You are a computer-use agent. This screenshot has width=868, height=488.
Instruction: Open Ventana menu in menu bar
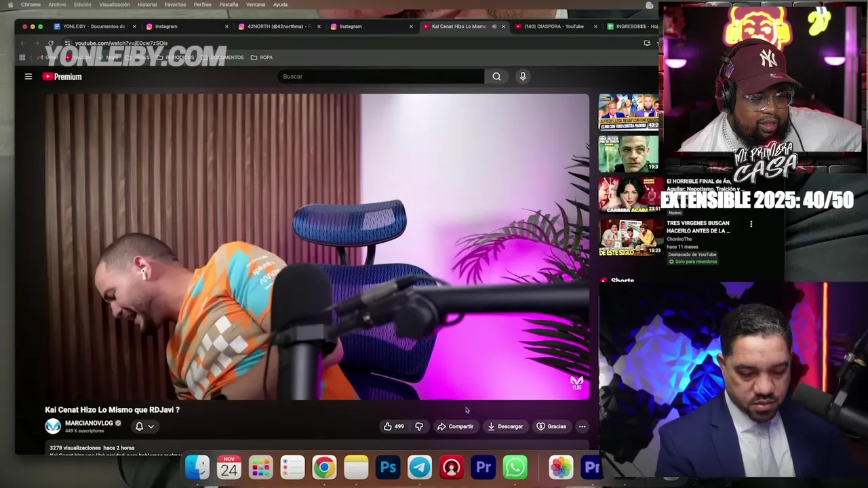(x=256, y=5)
